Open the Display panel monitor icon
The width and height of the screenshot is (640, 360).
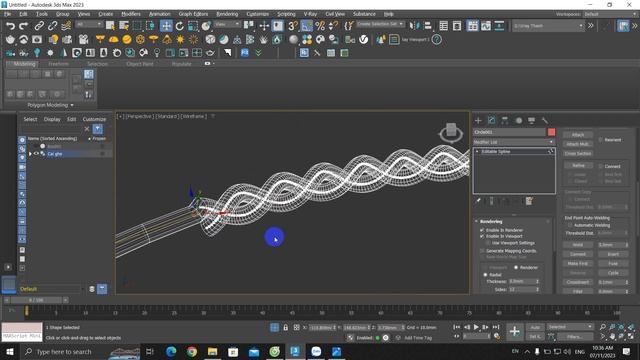pyautogui.click(x=531, y=120)
